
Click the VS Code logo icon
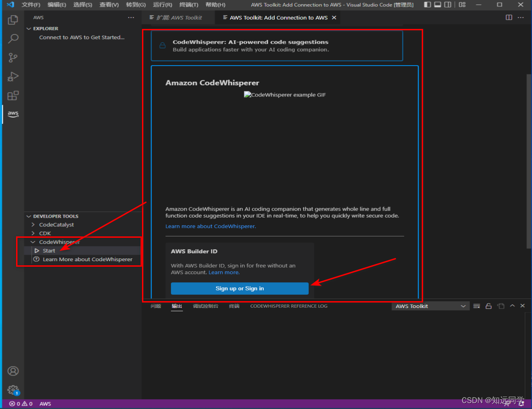[10, 5]
